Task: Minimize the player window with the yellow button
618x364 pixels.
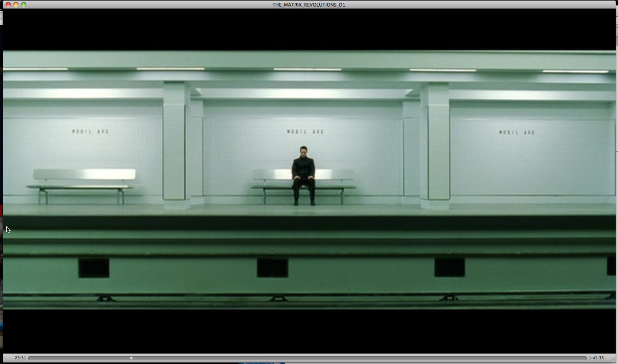Action: (x=16, y=5)
